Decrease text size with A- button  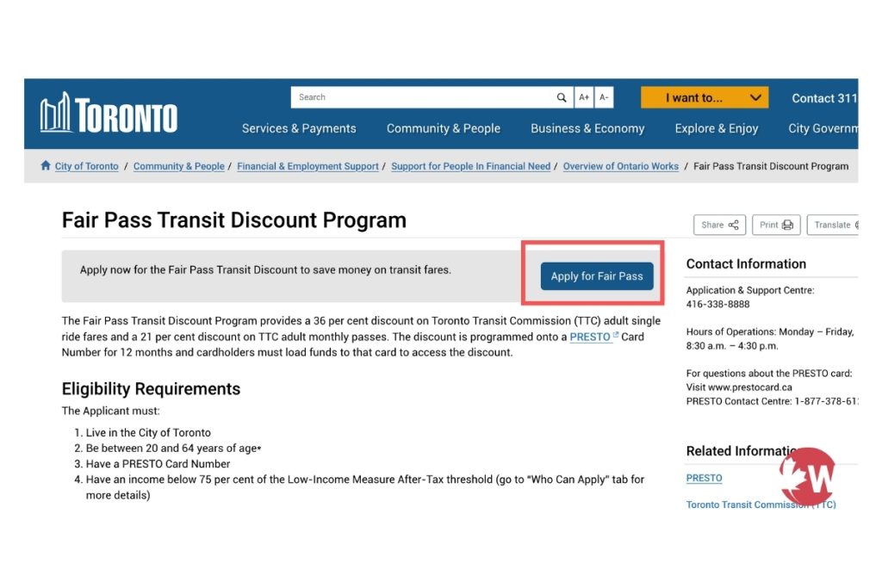point(604,97)
